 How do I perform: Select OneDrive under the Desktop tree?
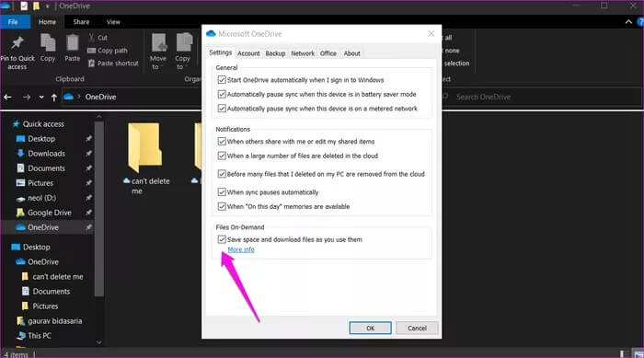[x=42, y=261]
